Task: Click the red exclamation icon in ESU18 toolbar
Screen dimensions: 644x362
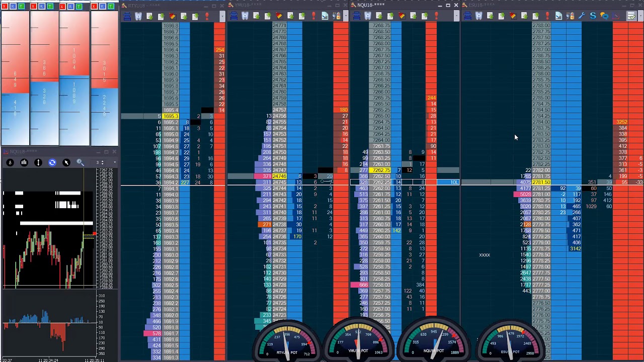Action: [547, 17]
